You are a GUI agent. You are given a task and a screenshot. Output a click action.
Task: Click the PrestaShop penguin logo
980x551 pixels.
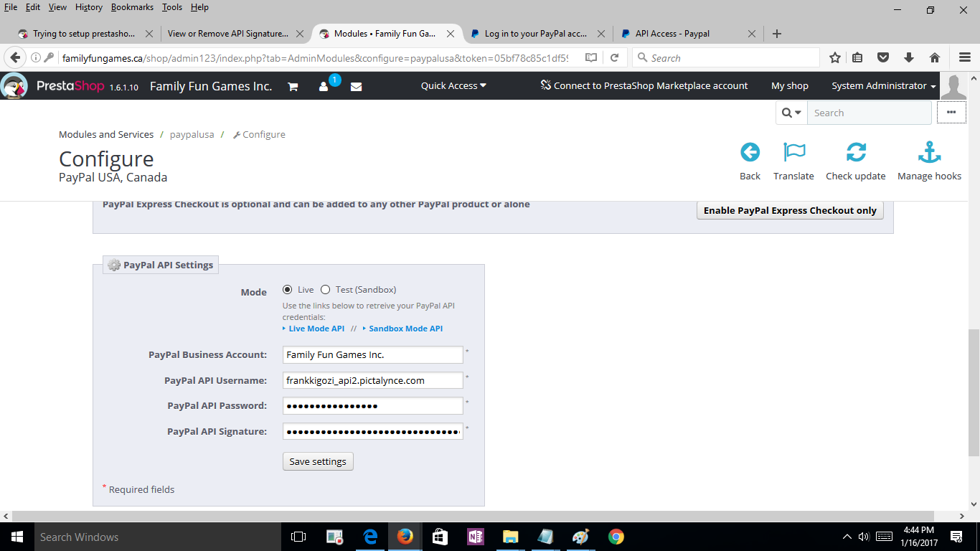pyautogui.click(x=14, y=85)
